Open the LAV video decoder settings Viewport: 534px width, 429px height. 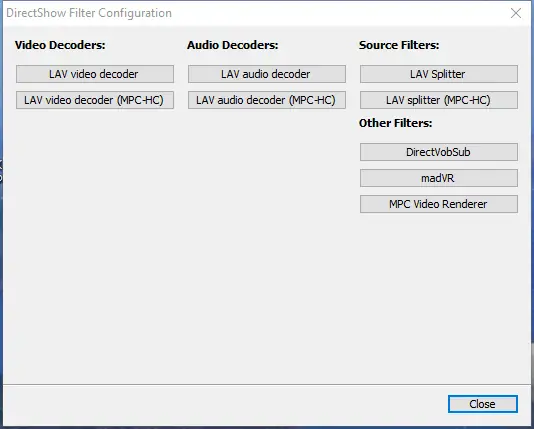[x=95, y=74]
